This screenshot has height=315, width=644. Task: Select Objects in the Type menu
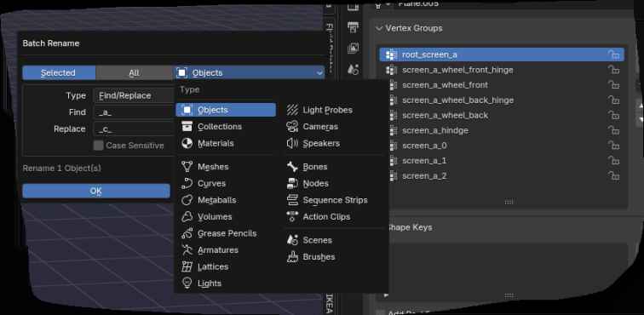click(x=226, y=110)
